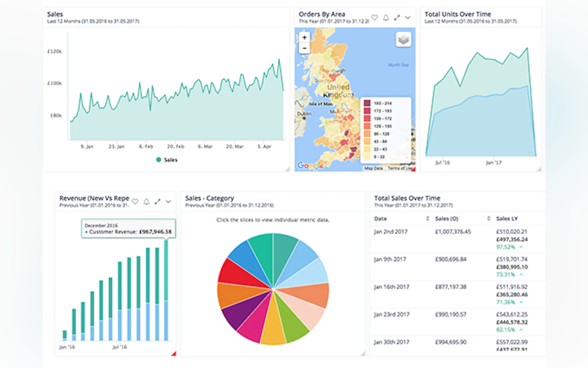This screenshot has width=588, height=368.
Task: Click bell alert icon on Orders By Area
Action: click(x=386, y=18)
